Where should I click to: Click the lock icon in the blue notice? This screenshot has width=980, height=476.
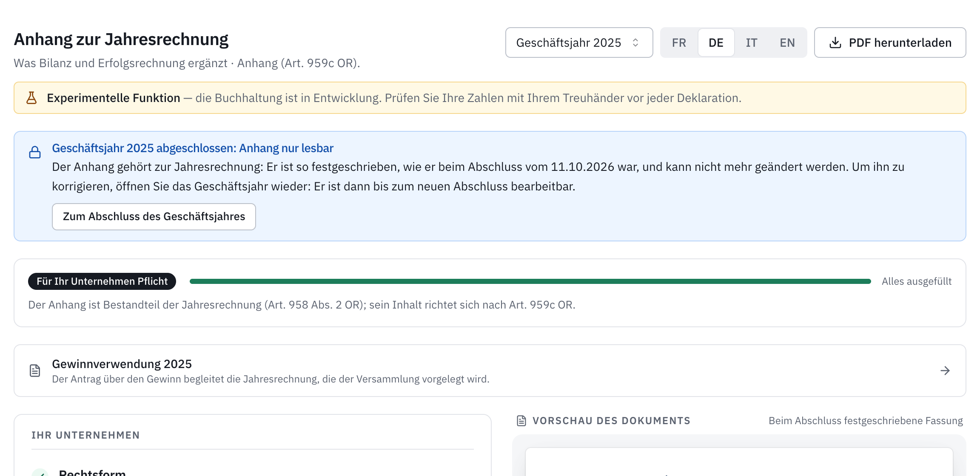pos(35,152)
